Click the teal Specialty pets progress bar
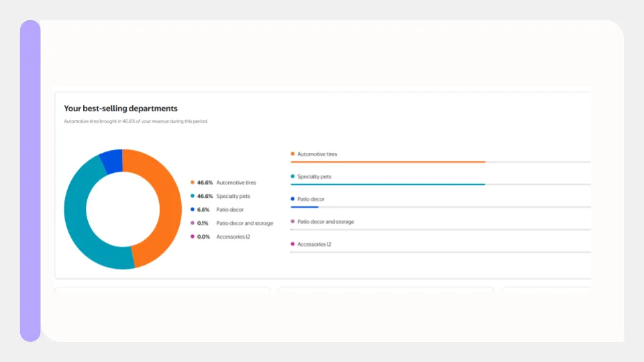Image resolution: width=644 pixels, height=362 pixels. pos(388,184)
